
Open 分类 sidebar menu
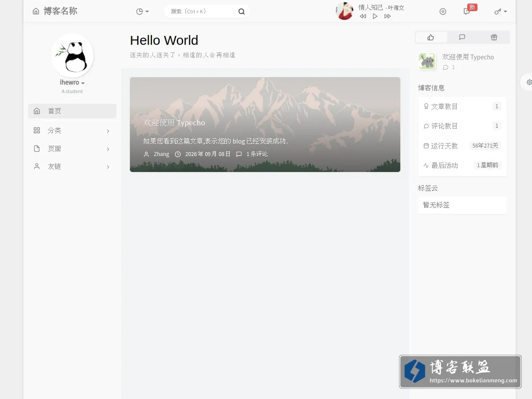[x=72, y=131]
